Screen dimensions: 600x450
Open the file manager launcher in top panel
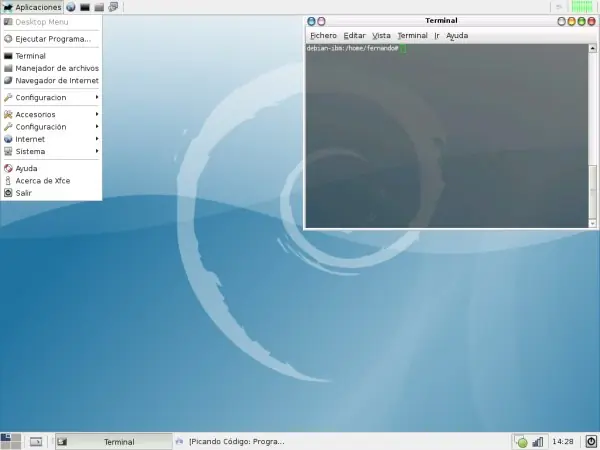point(99,7)
